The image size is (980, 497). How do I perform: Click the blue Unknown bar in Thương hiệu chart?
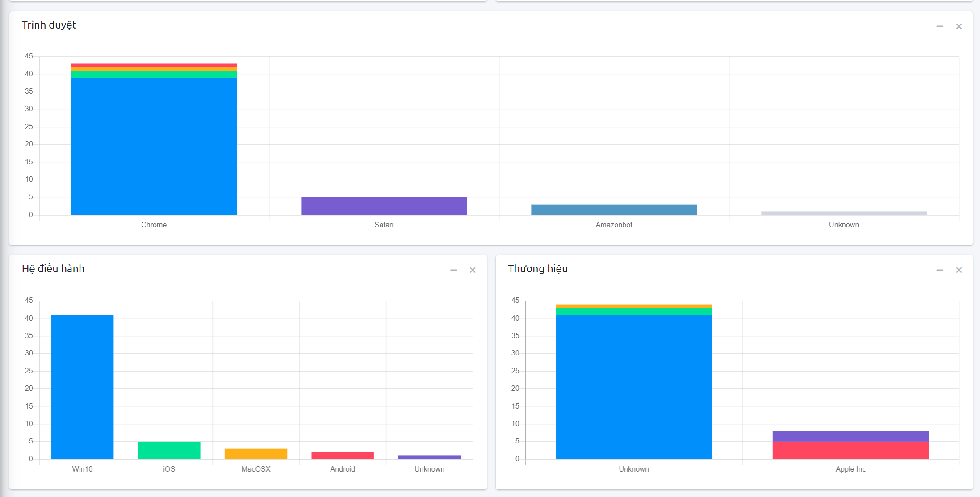(x=633, y=387)
